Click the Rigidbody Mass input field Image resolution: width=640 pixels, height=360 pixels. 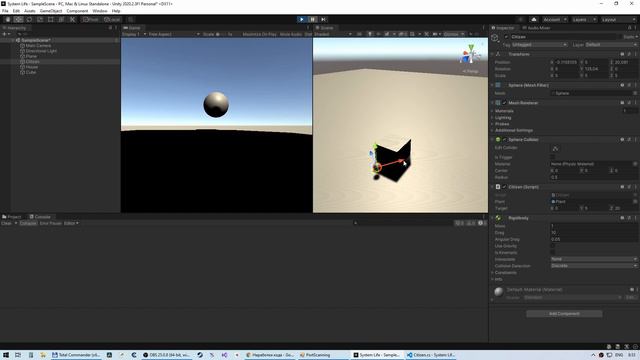pyautogui.click(x=594, y=226)
